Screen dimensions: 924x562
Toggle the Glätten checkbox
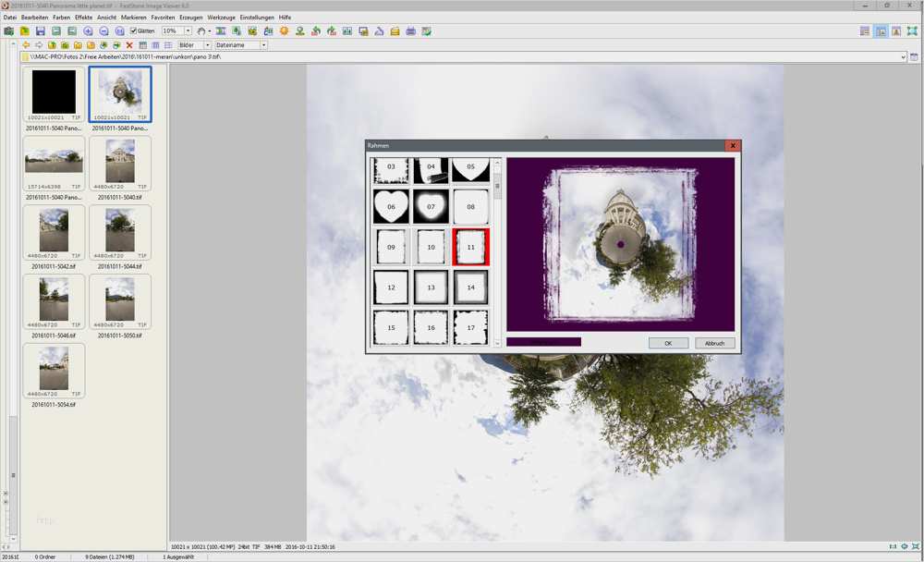coord(133,31)
